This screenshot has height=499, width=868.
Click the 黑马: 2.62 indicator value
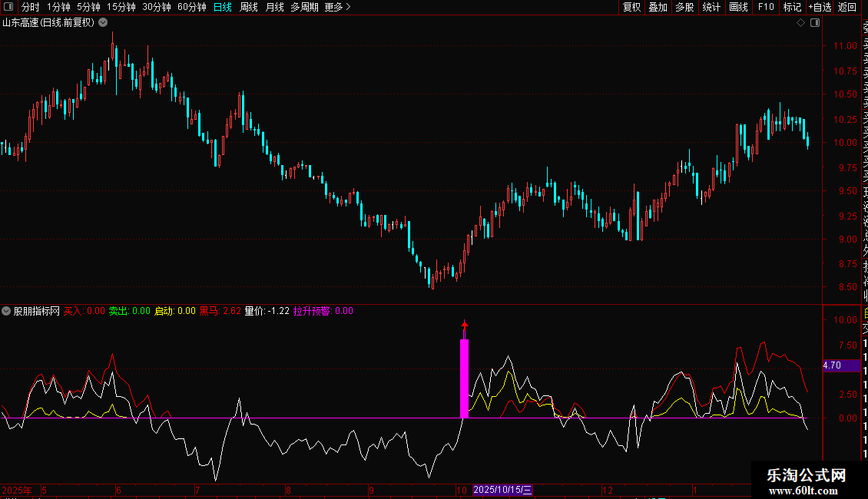pos(220,311)
